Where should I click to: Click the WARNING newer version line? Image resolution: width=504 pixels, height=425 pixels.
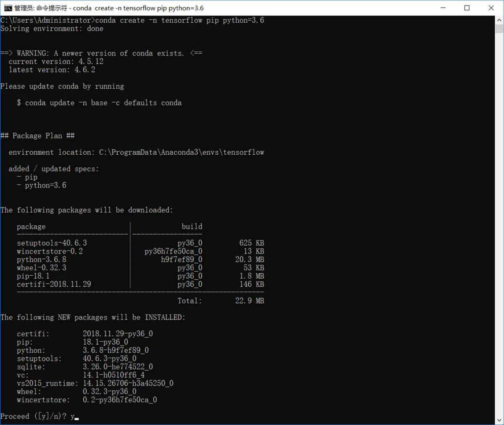pos(101,53)
